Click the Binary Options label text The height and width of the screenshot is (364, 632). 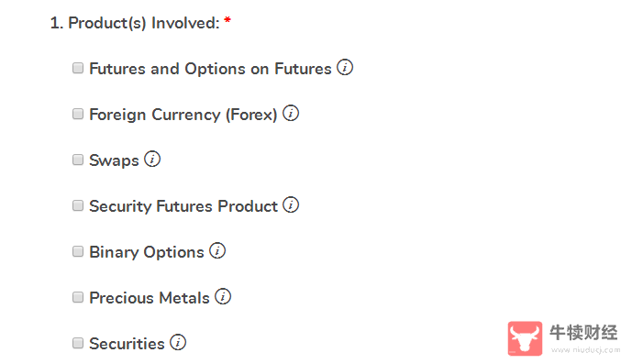click(147, 252)
